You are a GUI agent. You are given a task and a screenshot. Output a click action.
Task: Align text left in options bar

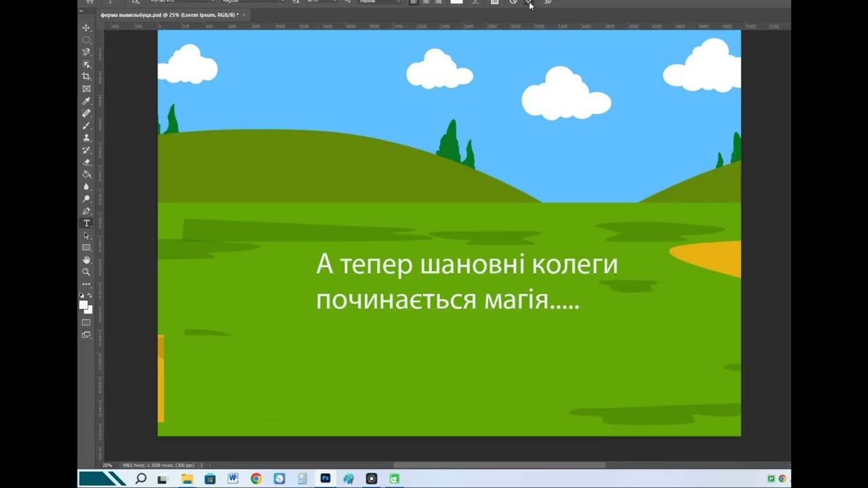click(x=414, y=2)
